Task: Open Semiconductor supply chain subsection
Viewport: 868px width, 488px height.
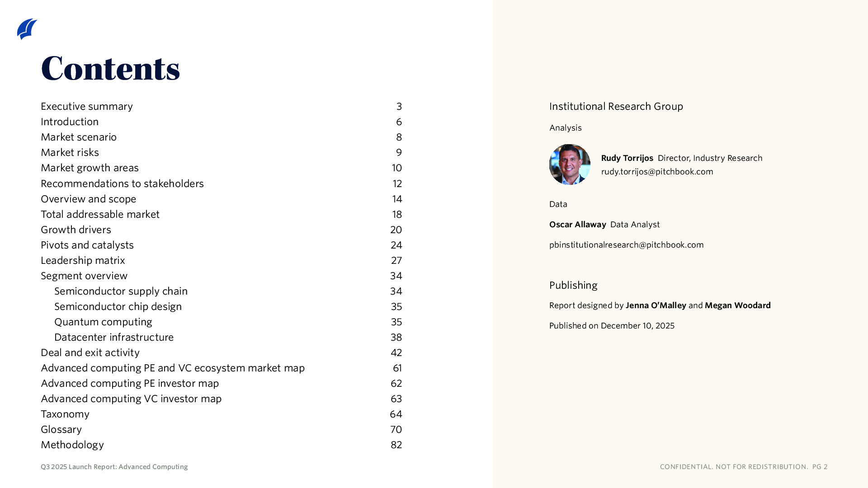Action: pos(121,291)
